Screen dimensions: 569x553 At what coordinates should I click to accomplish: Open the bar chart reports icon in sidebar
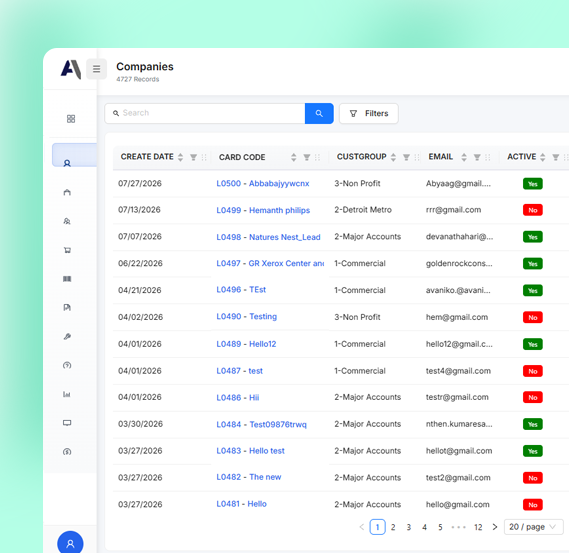point(67,394)
